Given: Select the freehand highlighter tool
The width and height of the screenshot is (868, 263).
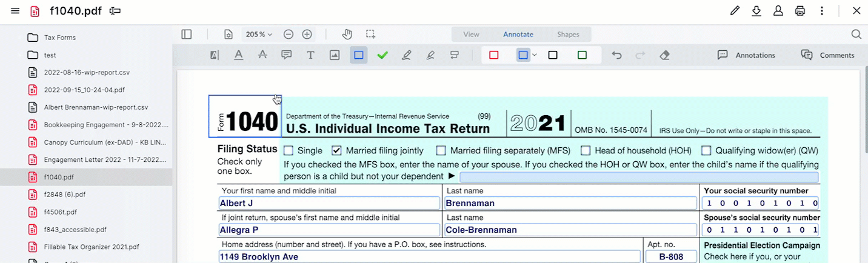Looking at the screenshot, I should pyautogui.click(x=430, y=55).
